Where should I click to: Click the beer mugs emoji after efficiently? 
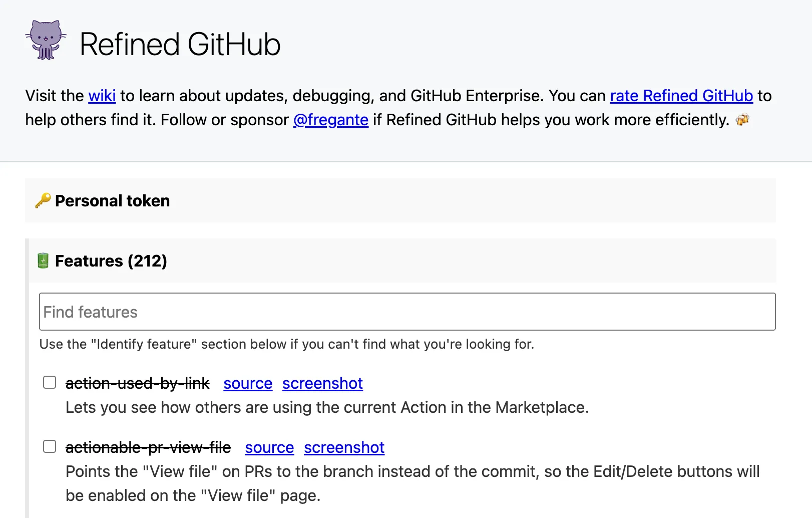point(742,120)
